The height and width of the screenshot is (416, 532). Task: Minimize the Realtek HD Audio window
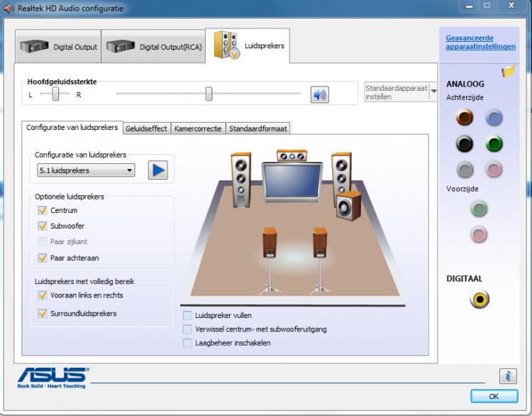(x=470, y=6)
